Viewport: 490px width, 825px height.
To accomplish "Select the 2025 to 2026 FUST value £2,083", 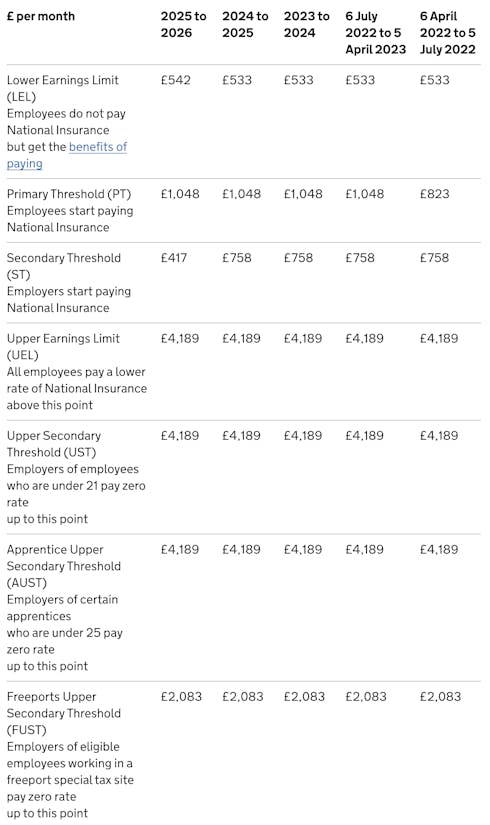I will 181,697.
